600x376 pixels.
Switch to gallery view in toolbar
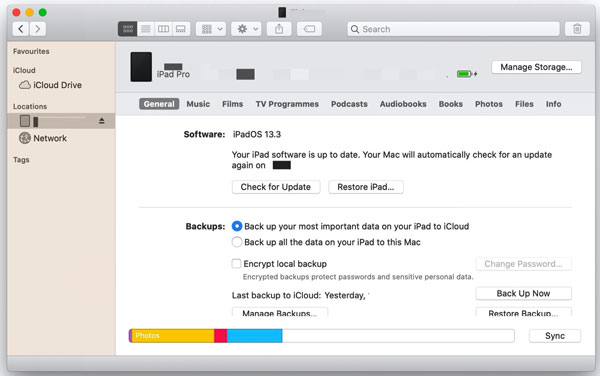(181, 29)
